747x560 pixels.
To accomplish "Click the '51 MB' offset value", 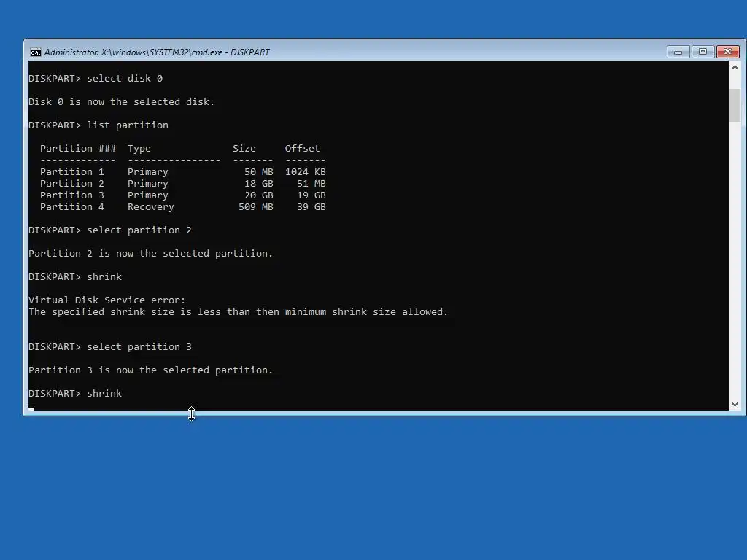I will (311, 183).
